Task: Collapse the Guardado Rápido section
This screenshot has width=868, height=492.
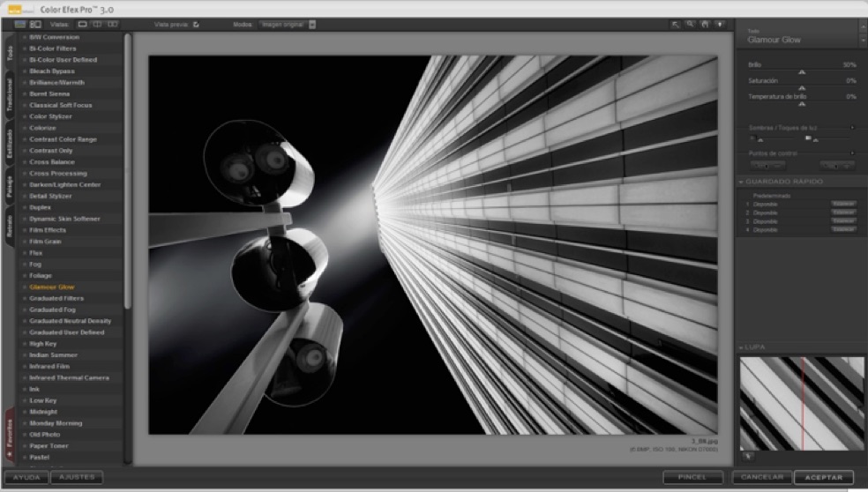Action: (742, 182)
